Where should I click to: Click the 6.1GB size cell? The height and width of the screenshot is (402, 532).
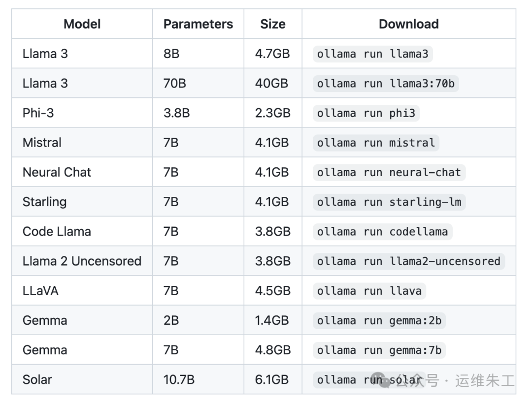click(272, 380)
